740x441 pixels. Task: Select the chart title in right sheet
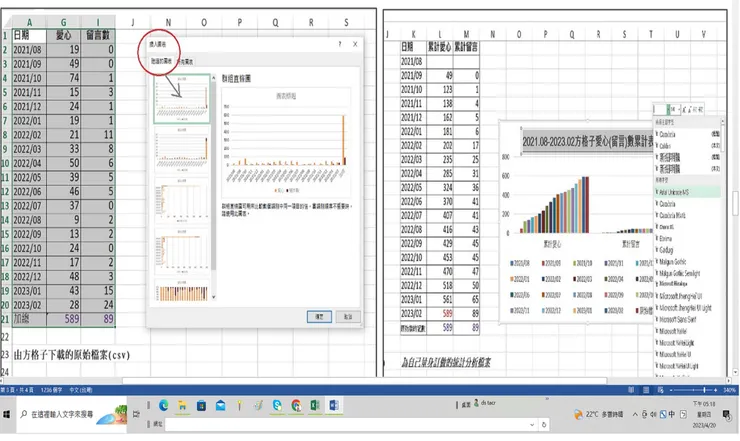point(588,141)
